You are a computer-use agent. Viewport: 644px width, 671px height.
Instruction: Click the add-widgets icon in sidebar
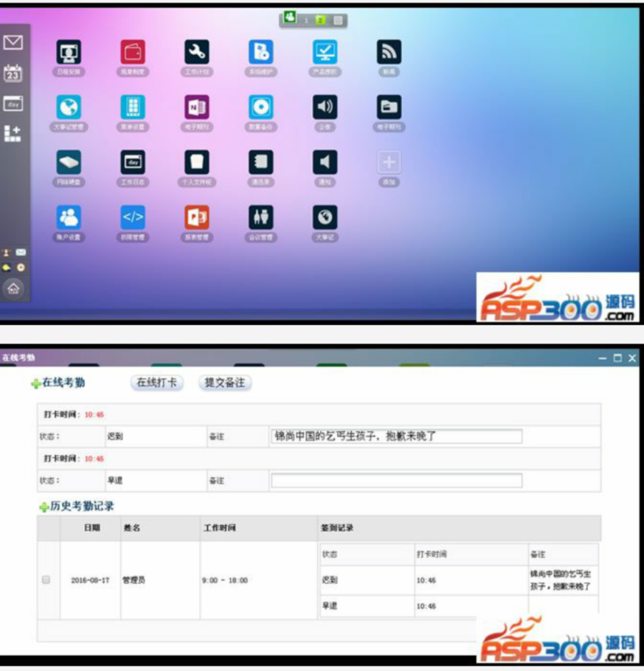pos(12,134)
